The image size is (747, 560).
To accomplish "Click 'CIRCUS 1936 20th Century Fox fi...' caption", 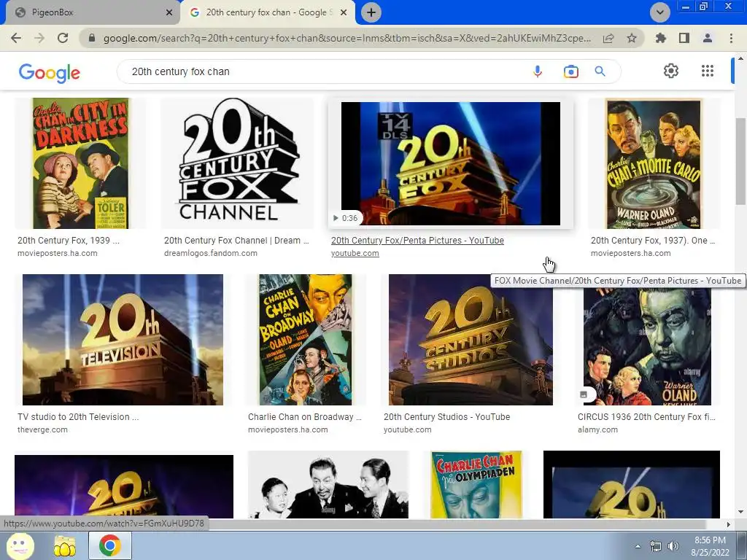I will click(646, 416).
